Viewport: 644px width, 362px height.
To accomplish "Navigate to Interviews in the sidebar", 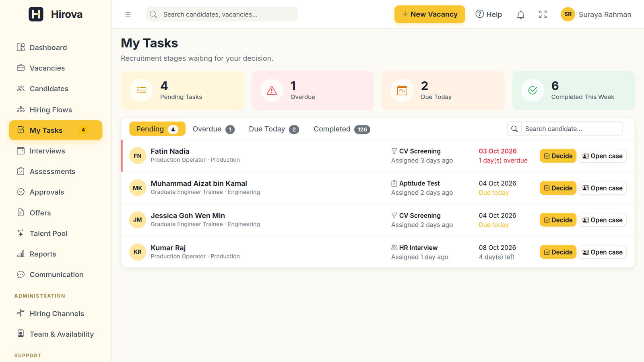I will [x=56, y=151].
